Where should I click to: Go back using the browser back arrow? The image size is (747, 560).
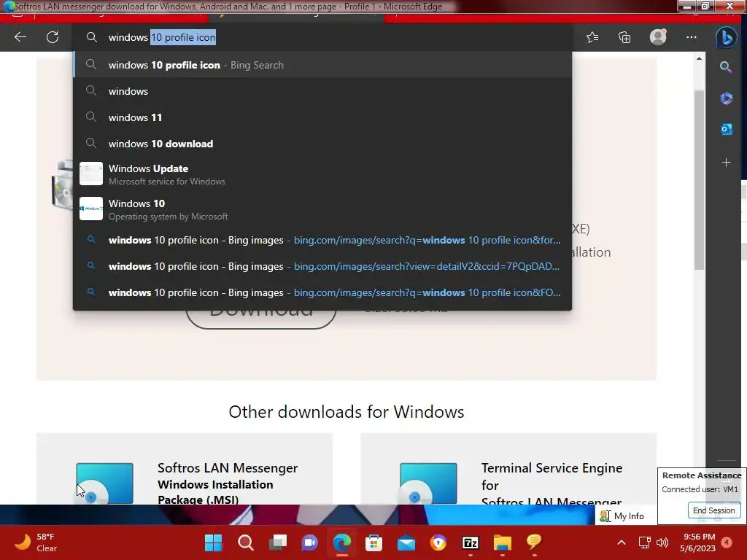20,37
